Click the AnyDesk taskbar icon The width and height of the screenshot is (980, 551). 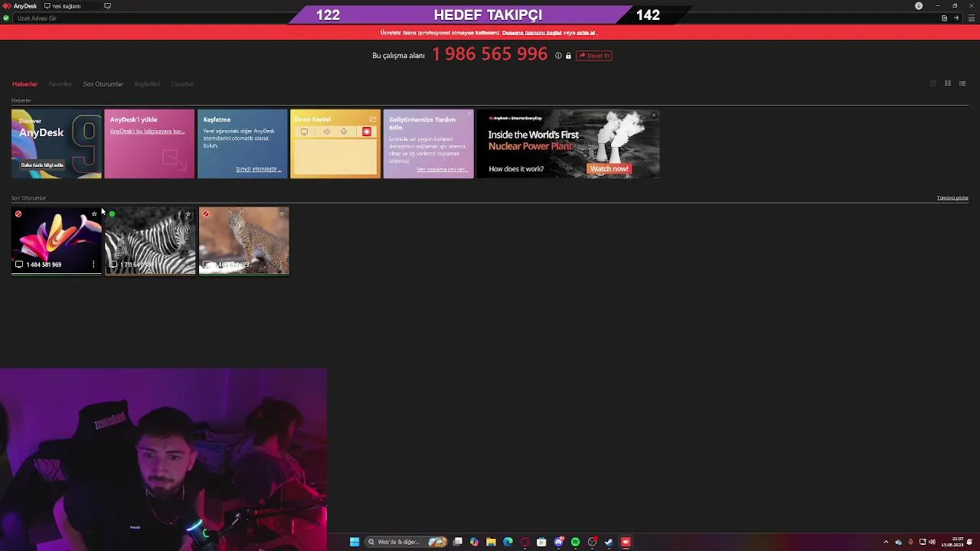(626, 542)
